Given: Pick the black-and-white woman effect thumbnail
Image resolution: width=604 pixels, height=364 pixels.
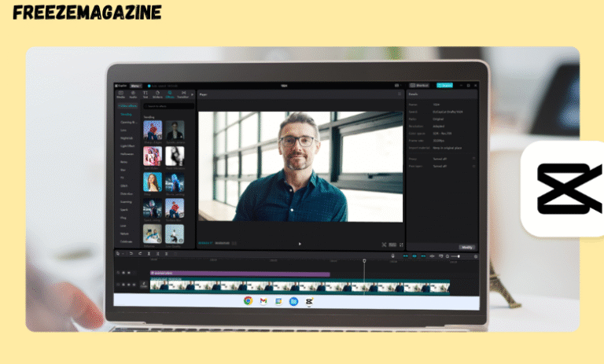Looking at the screenshot, I should (x=175, y=156).
